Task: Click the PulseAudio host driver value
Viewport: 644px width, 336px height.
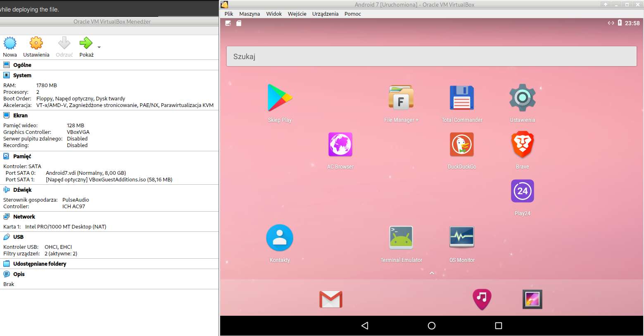Action: point(76,200)
